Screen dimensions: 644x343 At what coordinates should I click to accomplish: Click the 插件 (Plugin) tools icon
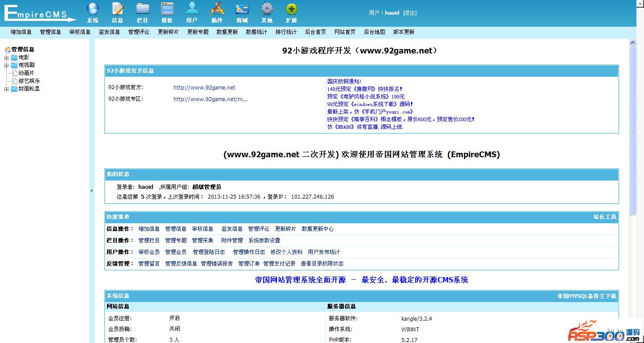click(x=217, y=9)
